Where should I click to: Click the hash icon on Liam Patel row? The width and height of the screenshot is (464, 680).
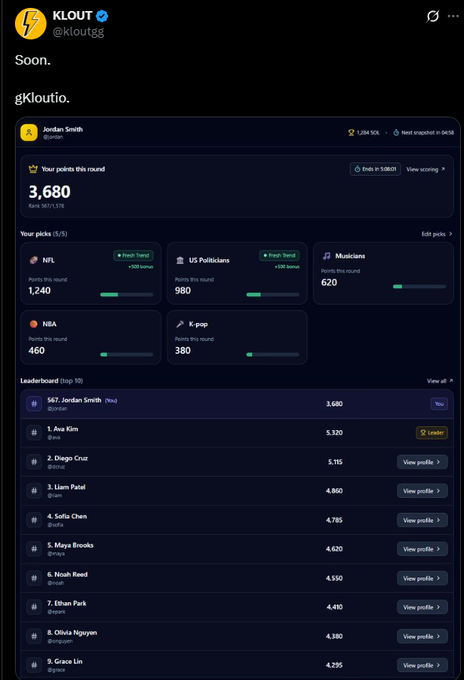click(x=34, y=491)
